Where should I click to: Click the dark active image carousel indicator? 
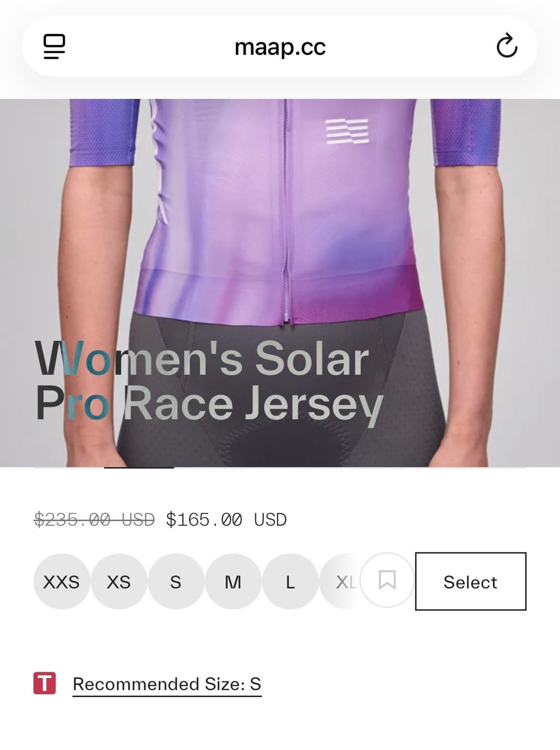tap(139, 467)
